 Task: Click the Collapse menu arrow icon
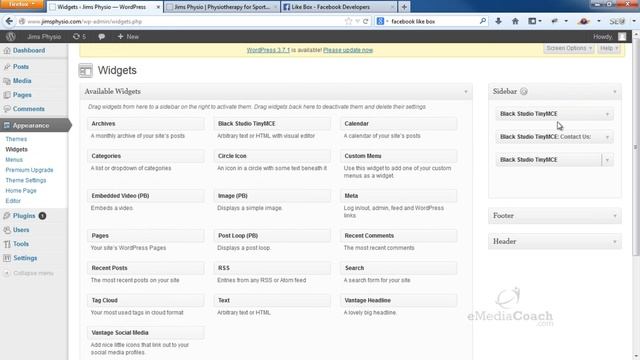click(x=7, y=273)
